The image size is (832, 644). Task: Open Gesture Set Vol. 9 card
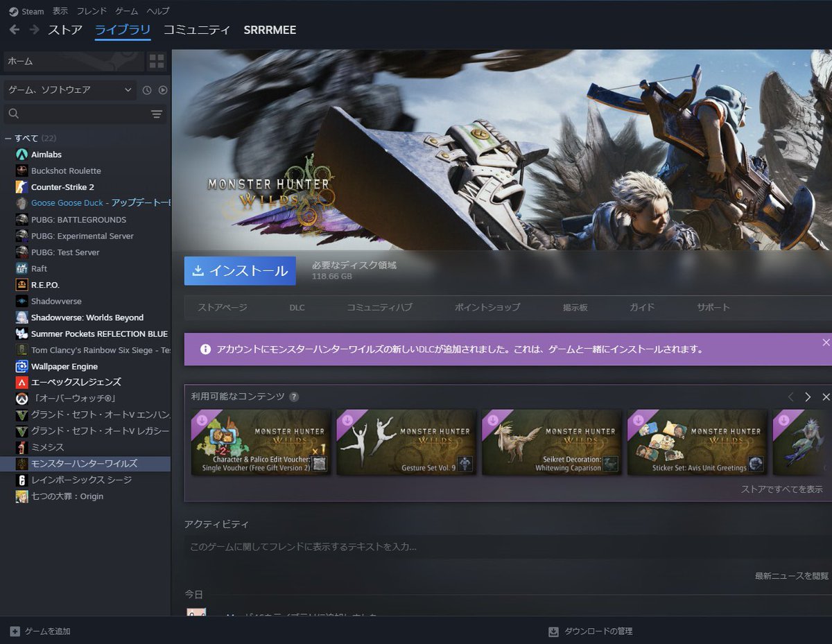(x=406, y=442)
